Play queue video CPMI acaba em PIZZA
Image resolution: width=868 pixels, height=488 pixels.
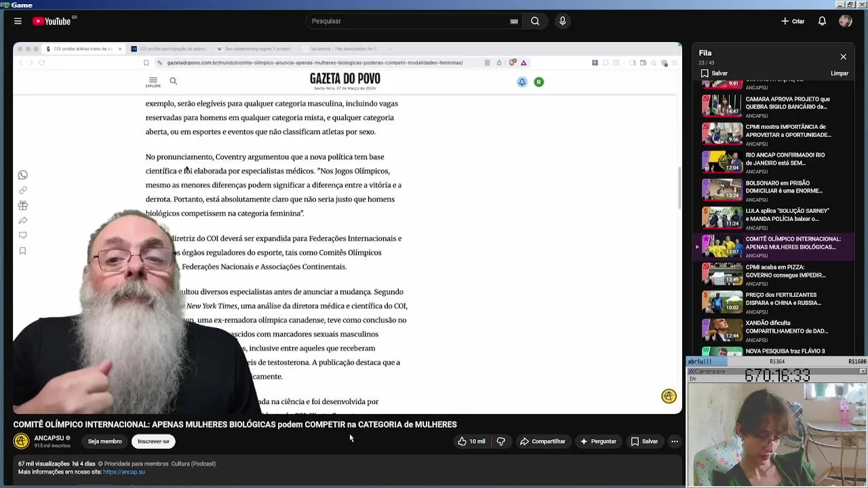[x=773, y=274]
